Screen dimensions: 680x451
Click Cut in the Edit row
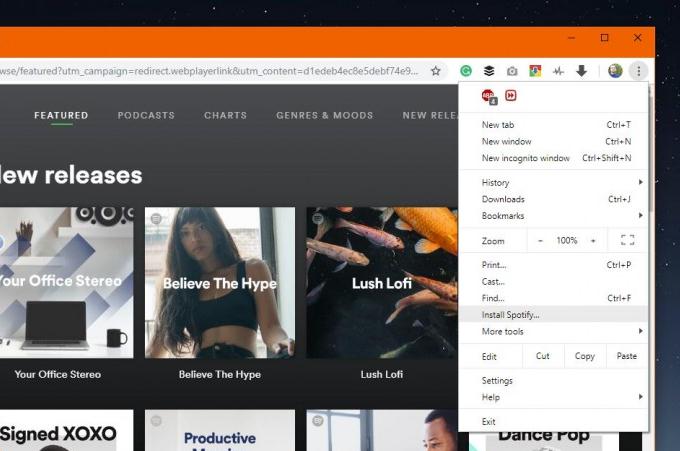click(543, 356)
